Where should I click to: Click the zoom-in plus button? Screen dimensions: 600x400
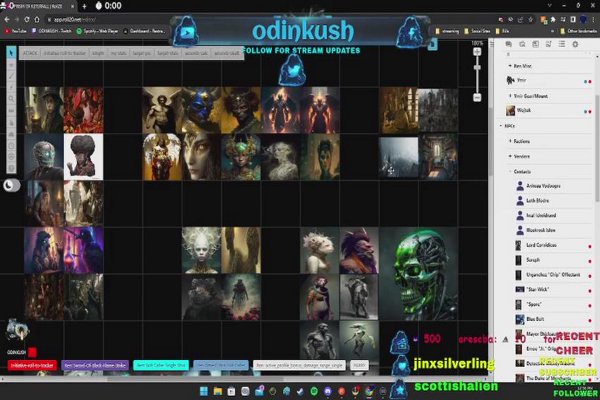(x=477, y=52)
